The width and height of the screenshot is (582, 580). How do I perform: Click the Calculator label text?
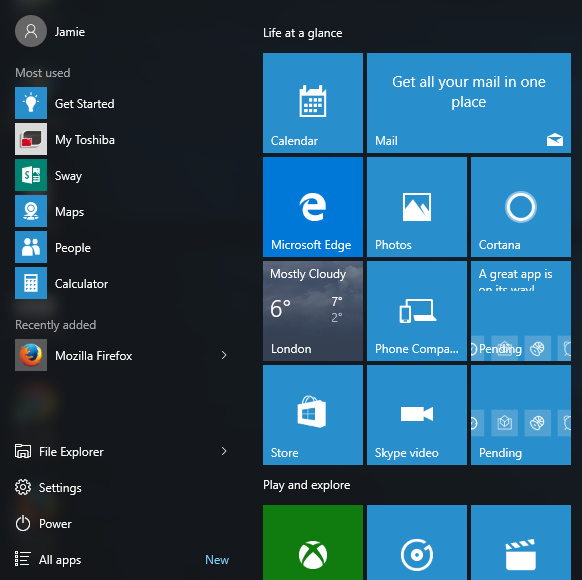point(81,284)
